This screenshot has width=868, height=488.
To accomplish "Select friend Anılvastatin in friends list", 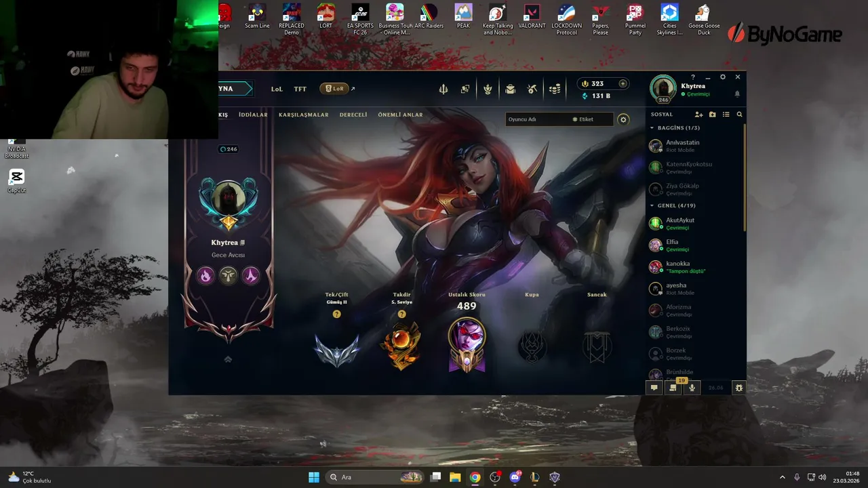I will coord(696,146).
